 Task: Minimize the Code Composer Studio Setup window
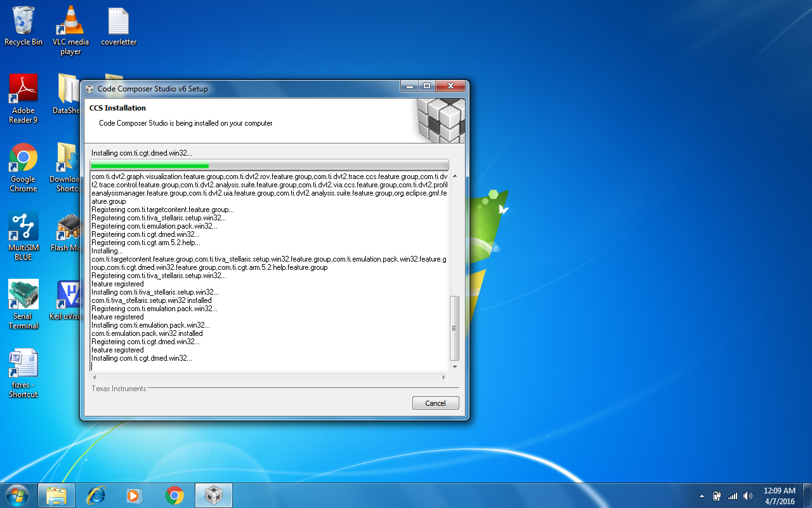pos(409,86)
